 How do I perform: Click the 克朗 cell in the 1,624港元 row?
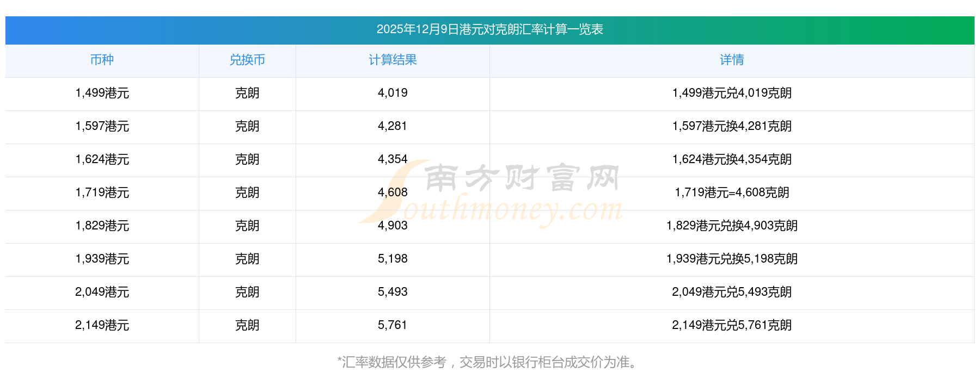(x=247, y=160)
